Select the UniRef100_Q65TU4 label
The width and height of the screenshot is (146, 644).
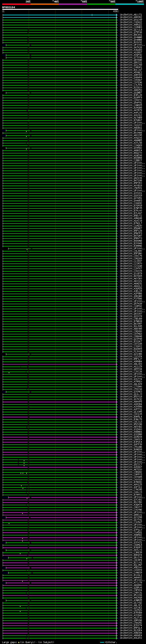[131, 369]
